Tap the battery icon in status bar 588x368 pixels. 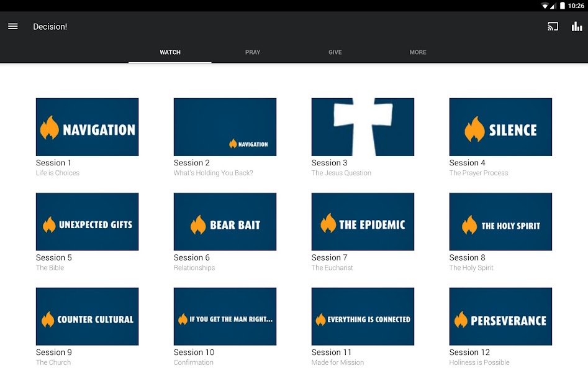pos(562,6)
